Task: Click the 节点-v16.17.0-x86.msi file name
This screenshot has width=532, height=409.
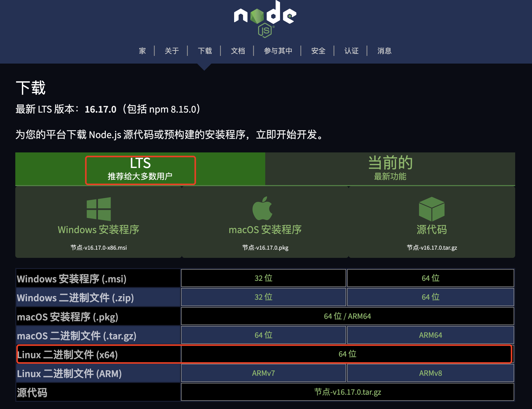Action: pyautogui.click(x=99, y=248)
